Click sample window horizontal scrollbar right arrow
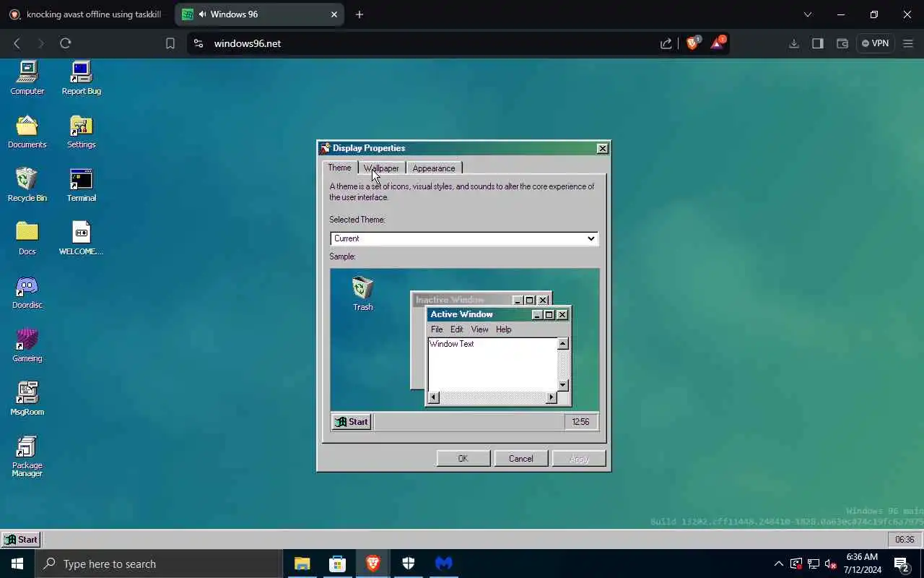Image resolution: width=924 pixels, height=578 pixels. (552, 397)
